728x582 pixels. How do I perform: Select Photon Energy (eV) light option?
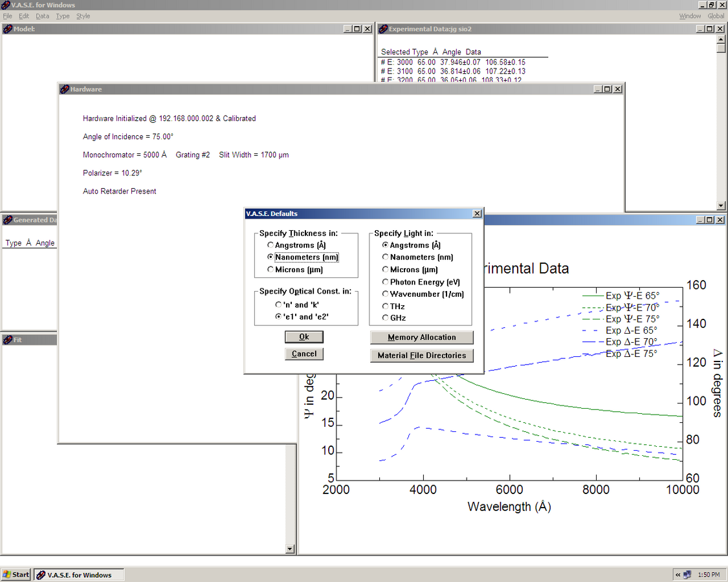(385, 282)
